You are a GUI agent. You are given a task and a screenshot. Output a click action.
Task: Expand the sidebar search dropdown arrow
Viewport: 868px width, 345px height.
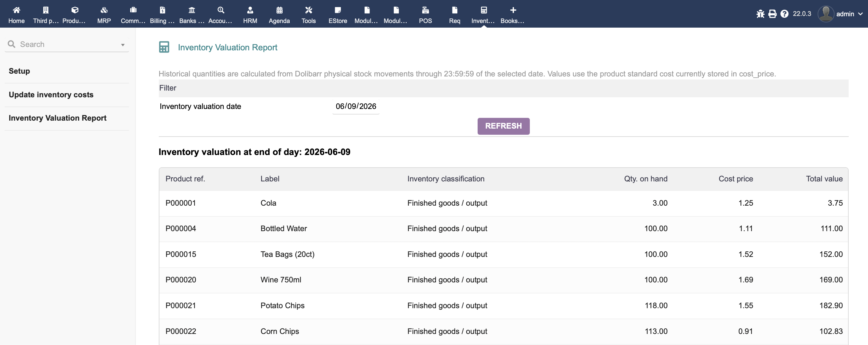pyautogui.click(x=123, y=45)
